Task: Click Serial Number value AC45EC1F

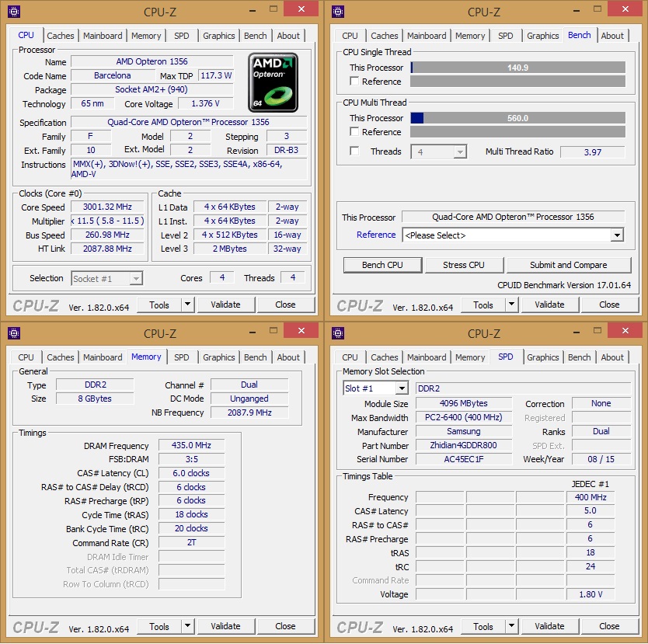Action: [464, 459]
